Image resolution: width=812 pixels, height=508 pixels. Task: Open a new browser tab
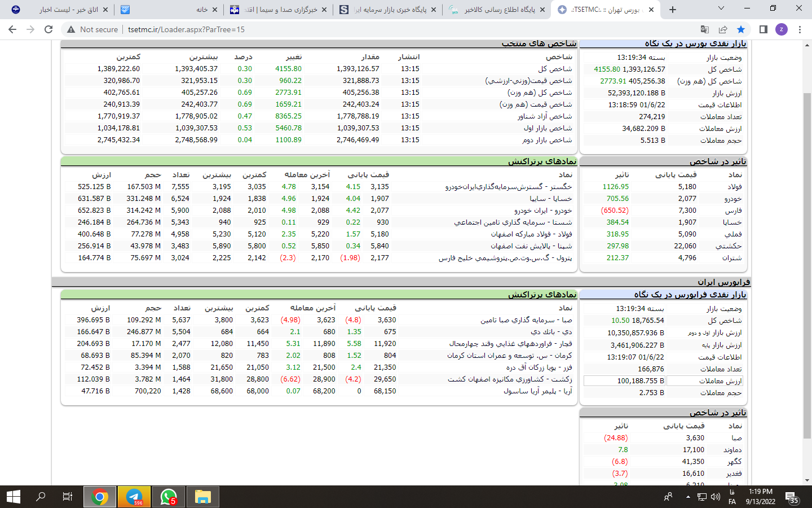point(673,10)
